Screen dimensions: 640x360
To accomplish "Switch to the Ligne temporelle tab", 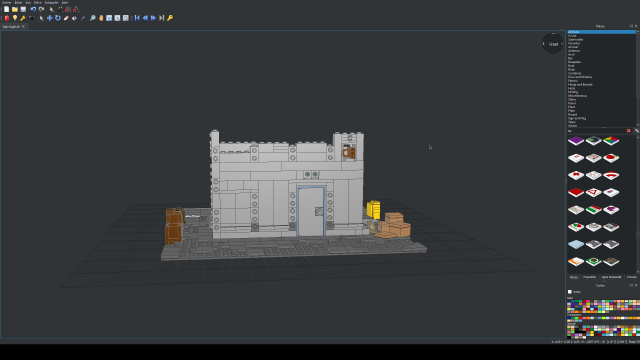I will 611,277.
